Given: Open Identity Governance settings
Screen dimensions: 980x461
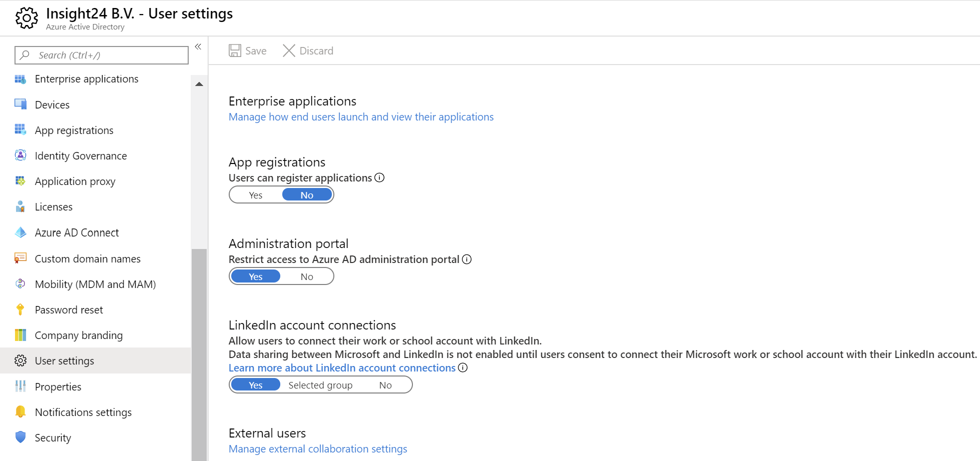Looking at the screenshot, I should 81,155.
